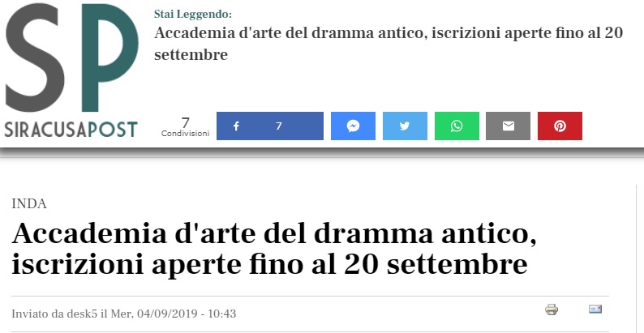Screen dimensions: 644x333
Task: Click the 04/09/2019 - 10:43 date
Action: click(187, 314)
